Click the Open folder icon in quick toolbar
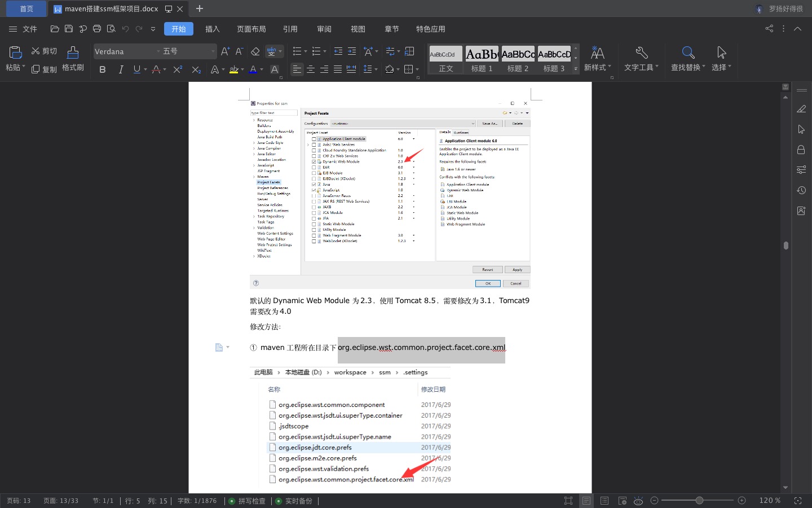The height and width of the screenshot is (508, 812). (x=55, y=29)
